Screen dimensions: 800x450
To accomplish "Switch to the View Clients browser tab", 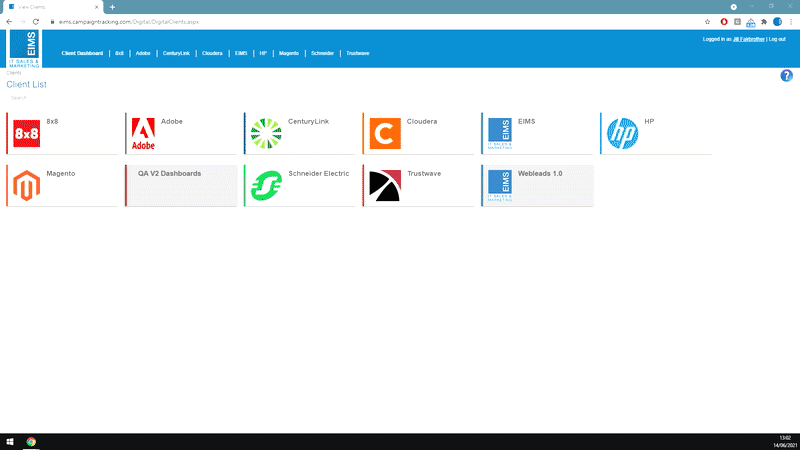I will 53,7.
